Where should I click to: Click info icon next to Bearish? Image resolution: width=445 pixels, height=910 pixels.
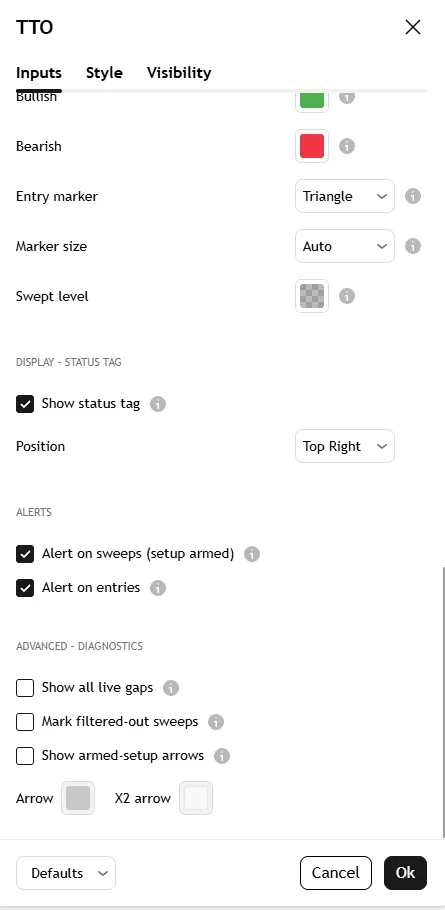pyautogui.click(x=347, y=146)
